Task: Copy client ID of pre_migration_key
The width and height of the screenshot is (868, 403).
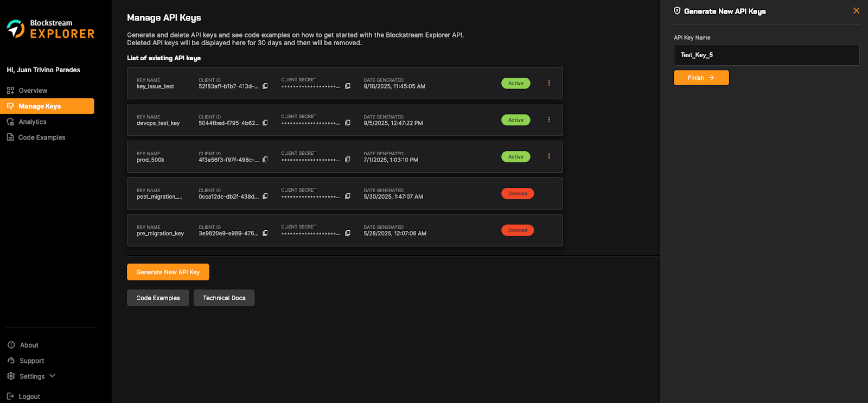Action: coord(265,233)
